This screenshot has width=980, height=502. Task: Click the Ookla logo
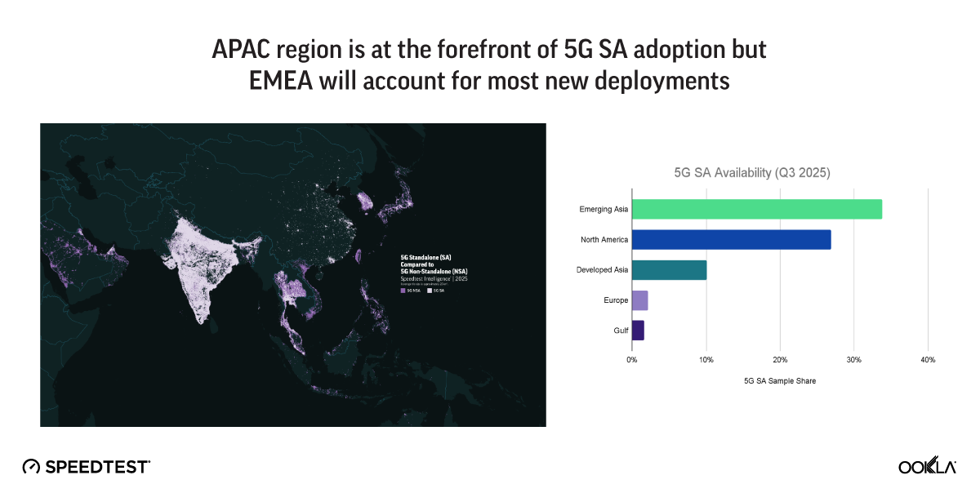pos(927,466)
